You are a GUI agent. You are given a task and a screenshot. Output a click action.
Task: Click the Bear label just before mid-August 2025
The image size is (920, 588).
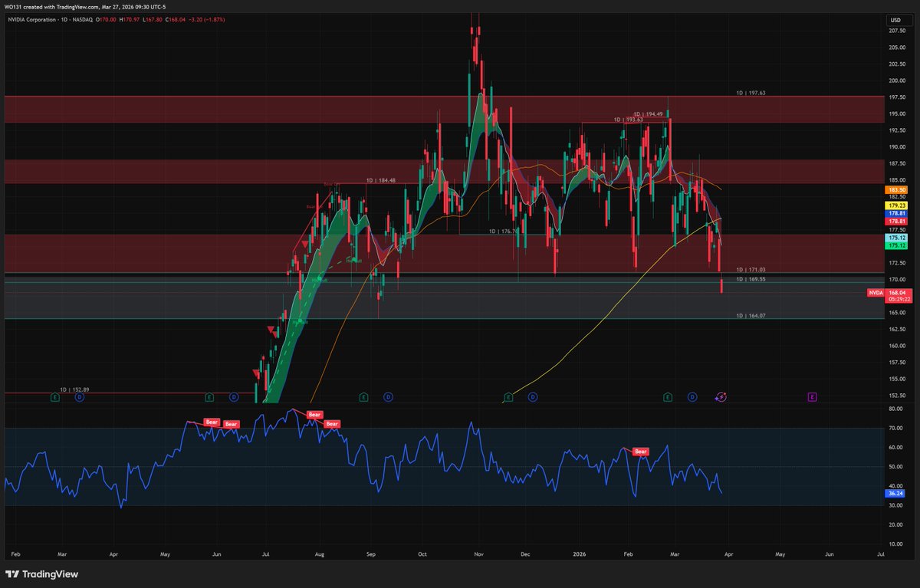click(332, 424)
